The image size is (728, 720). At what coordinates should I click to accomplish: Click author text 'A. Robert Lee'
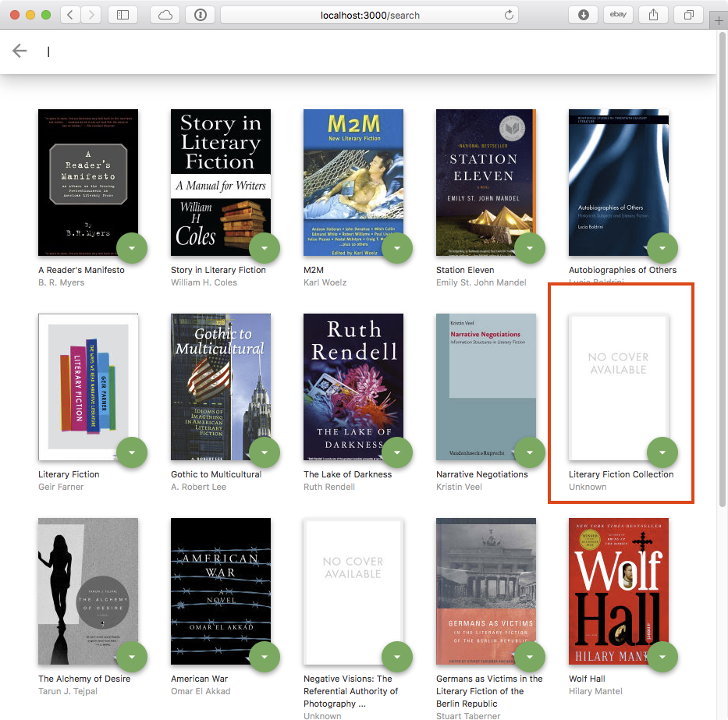pos(198,487)
